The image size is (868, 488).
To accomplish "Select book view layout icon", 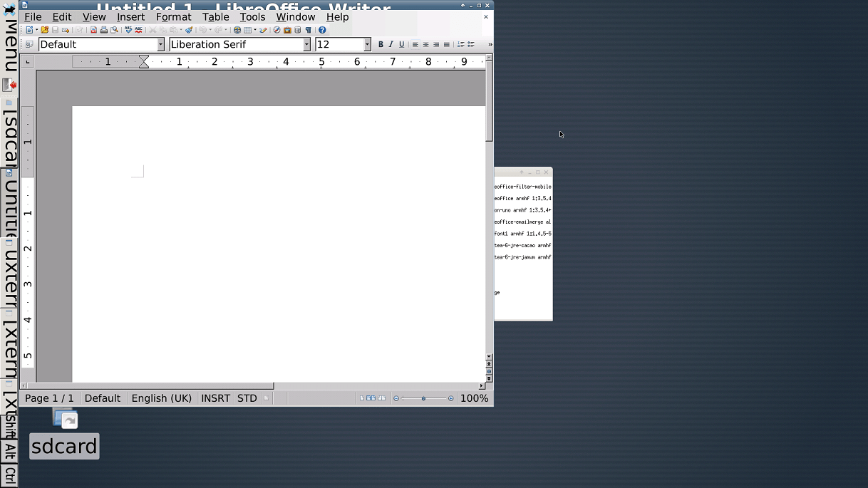I will click(382, 398).
